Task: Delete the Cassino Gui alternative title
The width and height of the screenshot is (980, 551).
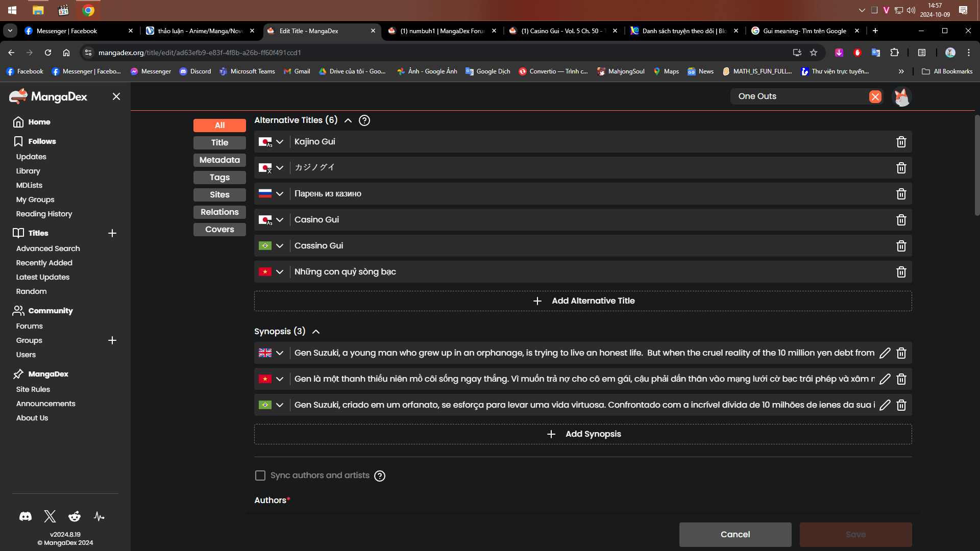Action: pyautogui.click(x=901, y=246)
